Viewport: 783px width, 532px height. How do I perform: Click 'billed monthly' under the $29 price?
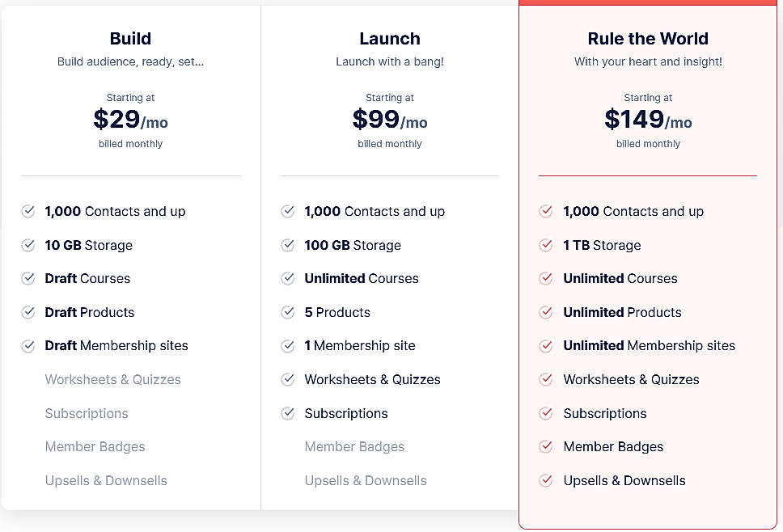click(130, 144)
